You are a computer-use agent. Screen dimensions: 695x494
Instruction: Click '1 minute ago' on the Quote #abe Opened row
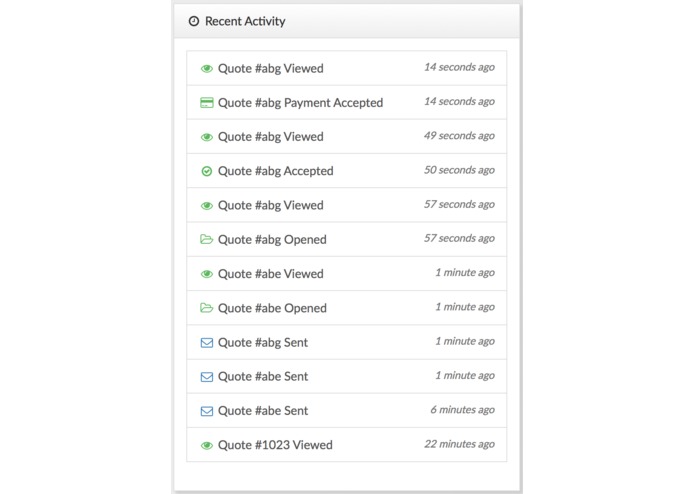[465, 307]
